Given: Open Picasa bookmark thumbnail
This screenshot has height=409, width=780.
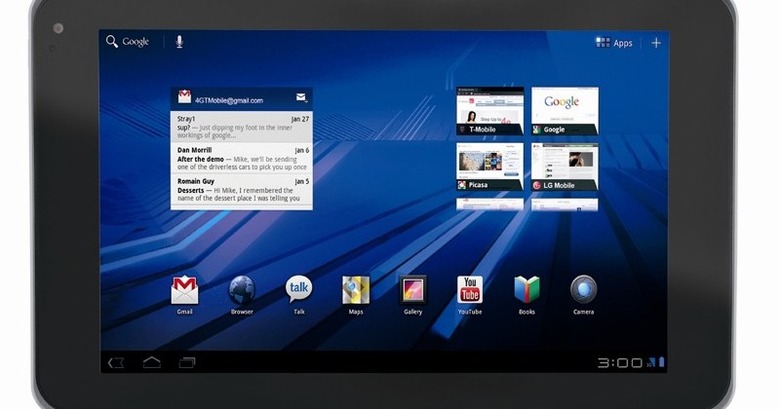Looking at the screenshot, I should 490,167.
